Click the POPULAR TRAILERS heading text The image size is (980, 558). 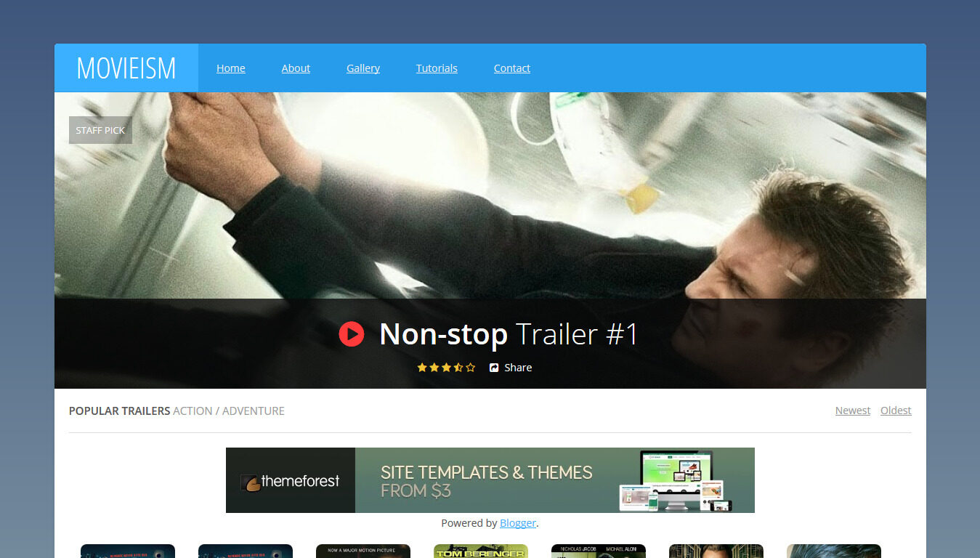[119, 411]
